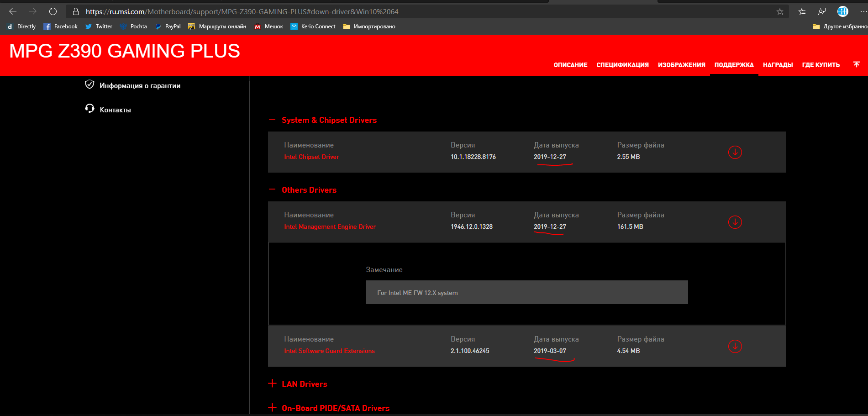Click the MPG Z390 GAMING PLUS title

(x=125, y=51)
